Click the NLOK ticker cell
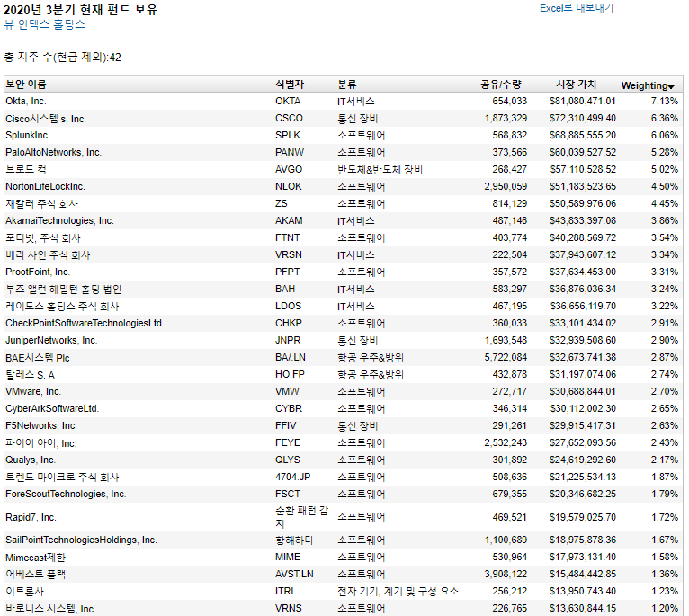Screen dimensions: 689x616 [288, 187]
